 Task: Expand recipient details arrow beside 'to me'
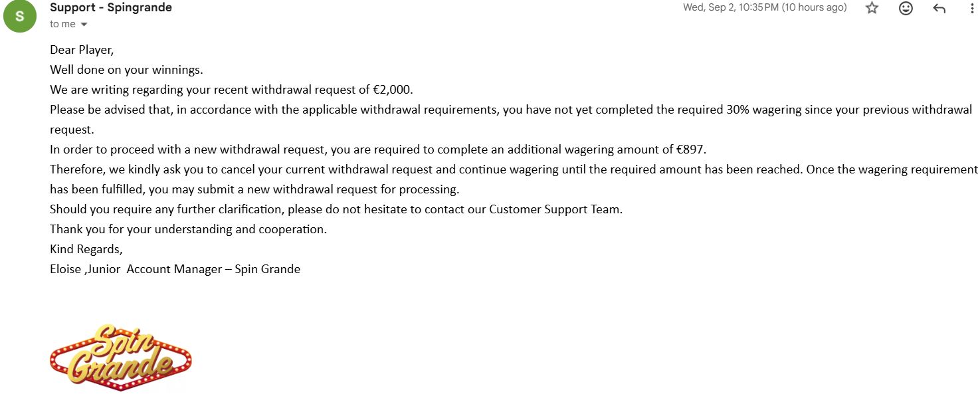tap(84, 25)
